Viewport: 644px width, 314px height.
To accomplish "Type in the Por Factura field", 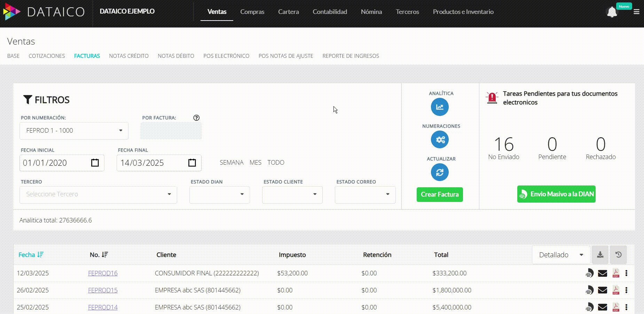I will 171,131.
